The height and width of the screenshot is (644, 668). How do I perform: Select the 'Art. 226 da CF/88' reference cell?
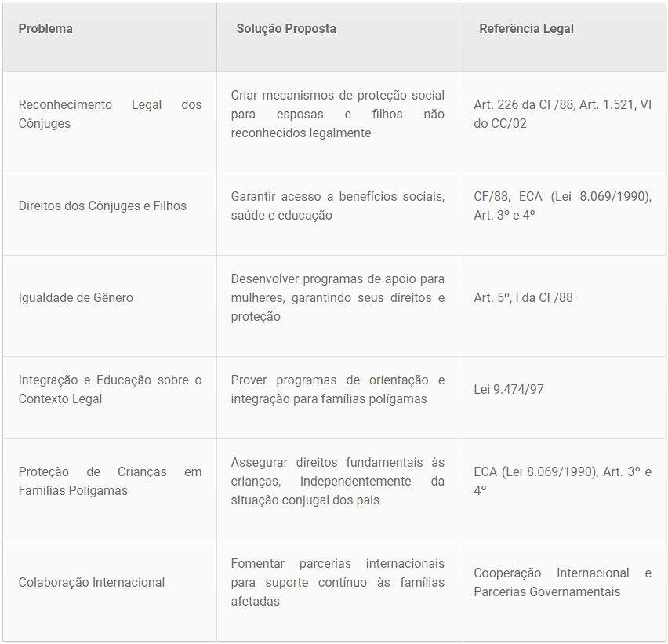[562, 115]
